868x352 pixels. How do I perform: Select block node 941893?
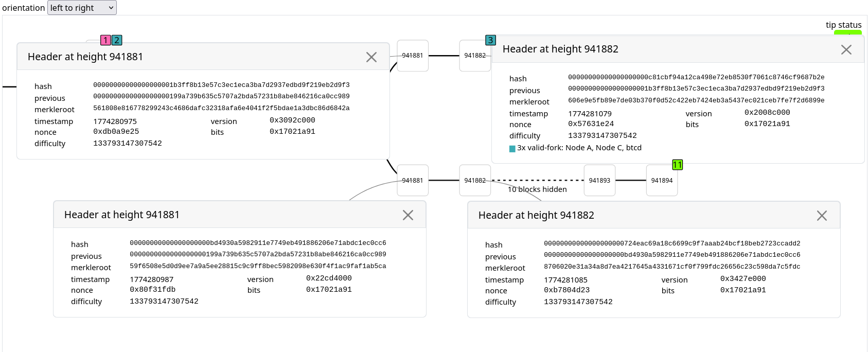tap(599, 181)
